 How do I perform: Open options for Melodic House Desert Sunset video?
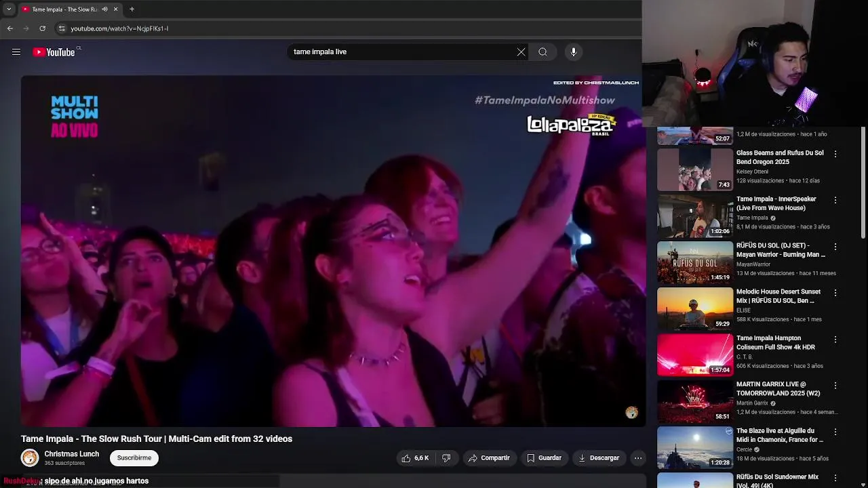pyautogui.click(x=835, y=293)
